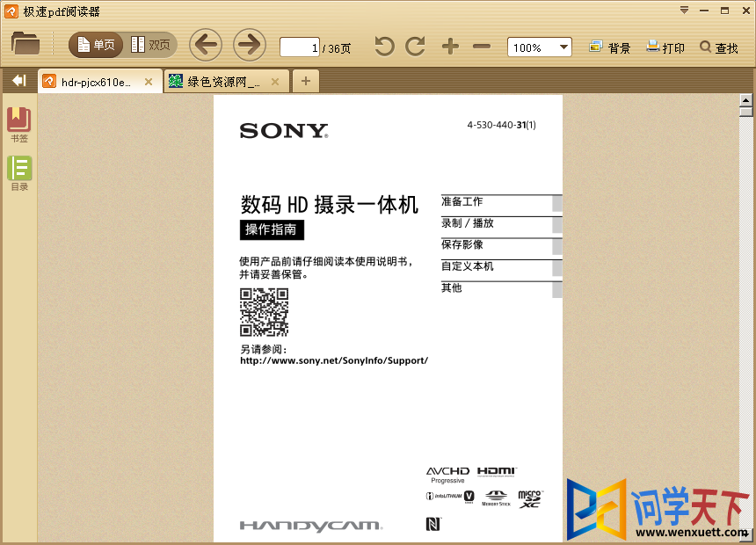Click the scrollbar up arrow
This screenshot has height=545, width=756.
coord(745,100)
